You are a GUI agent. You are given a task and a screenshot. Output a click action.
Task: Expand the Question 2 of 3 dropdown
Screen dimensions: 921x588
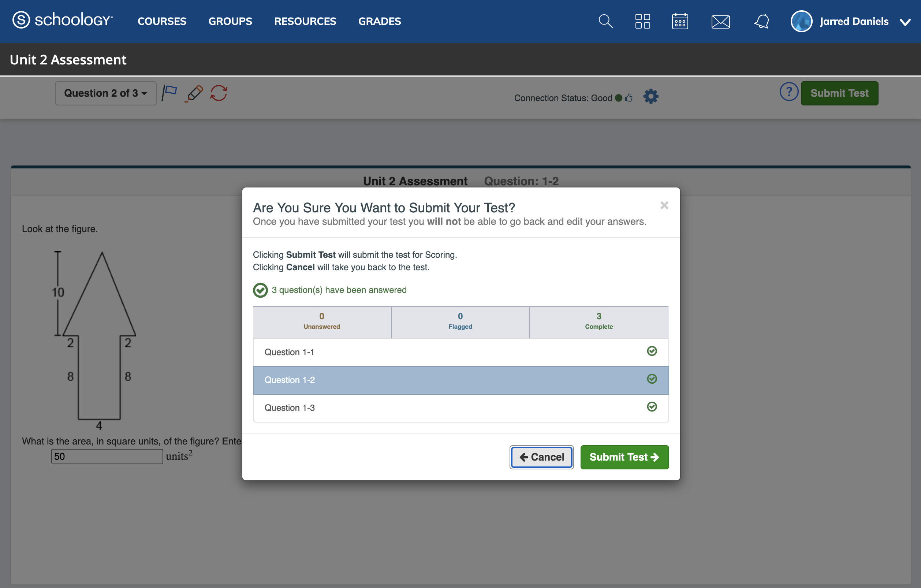click(105, 93)
